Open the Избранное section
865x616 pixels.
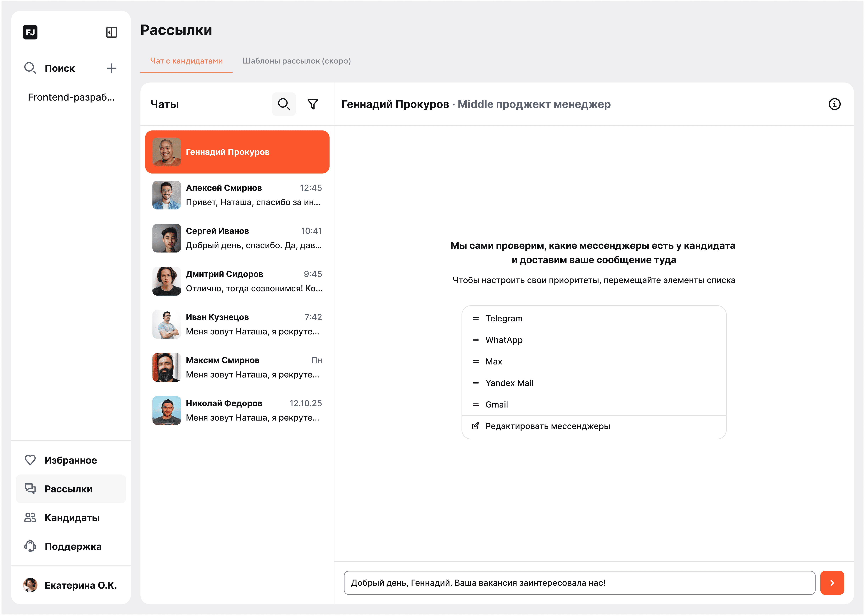pyautogui.click(x=70, y=460)
